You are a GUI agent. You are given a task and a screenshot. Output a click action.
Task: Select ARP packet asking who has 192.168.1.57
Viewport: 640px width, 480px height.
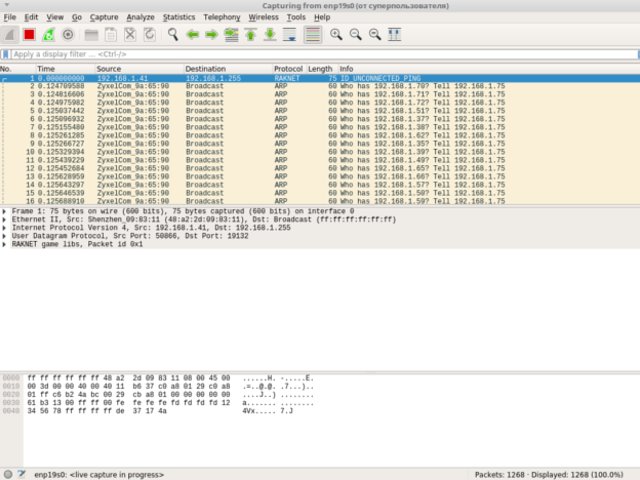click(320, 185)
